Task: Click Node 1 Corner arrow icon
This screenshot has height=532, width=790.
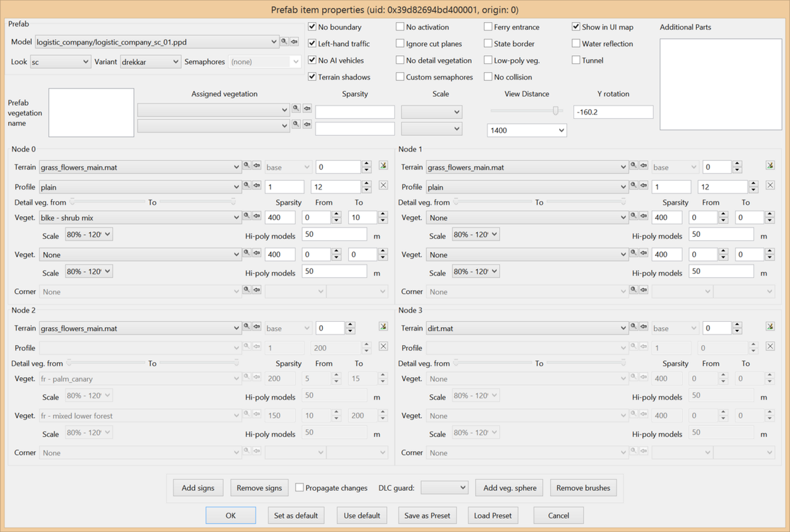Action: tap(644, 289)
